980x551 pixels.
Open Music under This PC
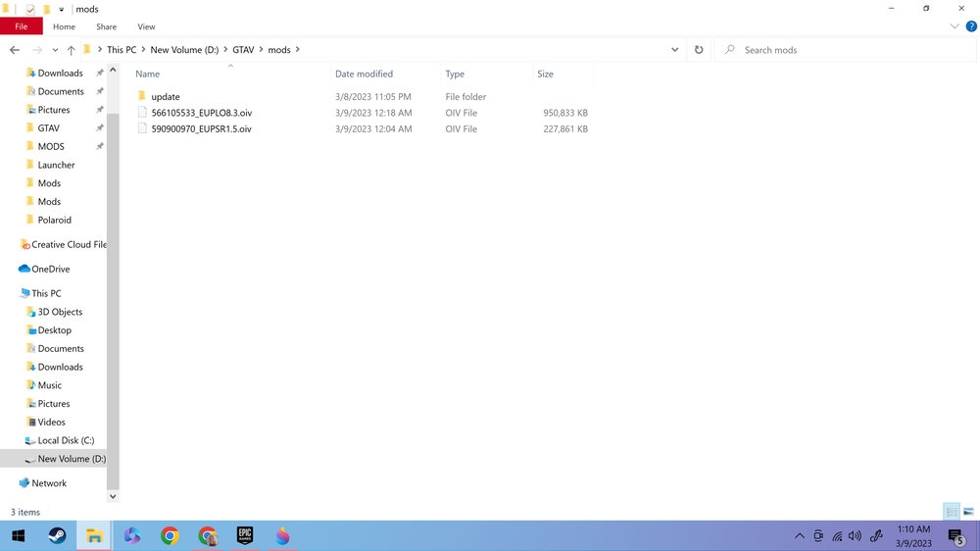[49, 385]
